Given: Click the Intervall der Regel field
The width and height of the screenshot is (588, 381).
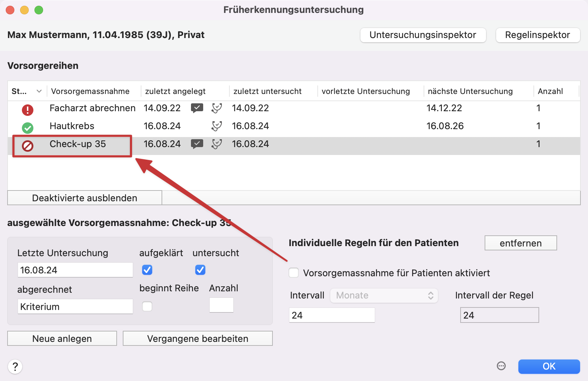Looking at the screenshot, I should [500, 315].
